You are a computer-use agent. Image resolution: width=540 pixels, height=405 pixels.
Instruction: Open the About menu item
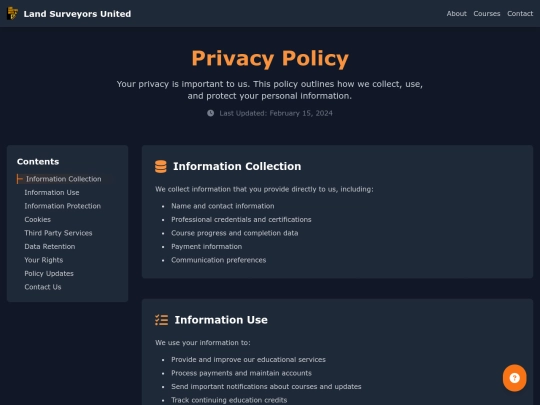456,13
